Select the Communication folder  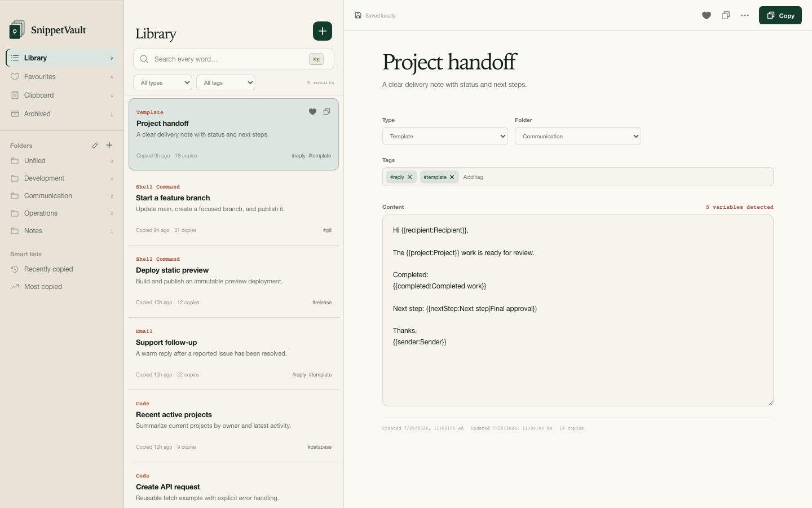(62, 196)
